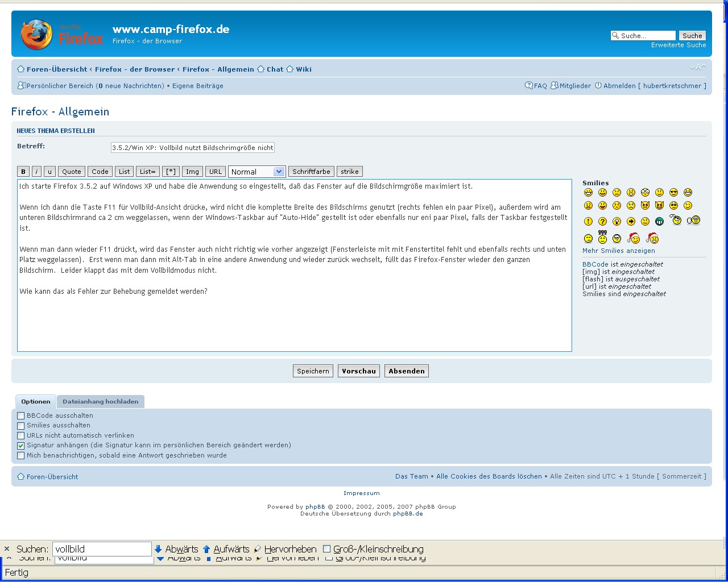The width and height of the screenshot is (728, 582).
Task: Click the Vorschau preview button
Action: (x=359, y=371)
